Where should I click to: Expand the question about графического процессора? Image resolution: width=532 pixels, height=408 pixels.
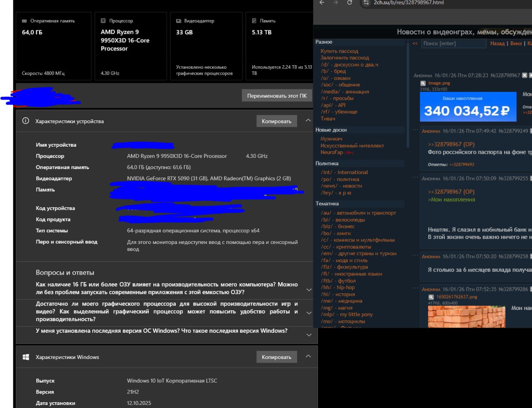click(x=309, y=313)
